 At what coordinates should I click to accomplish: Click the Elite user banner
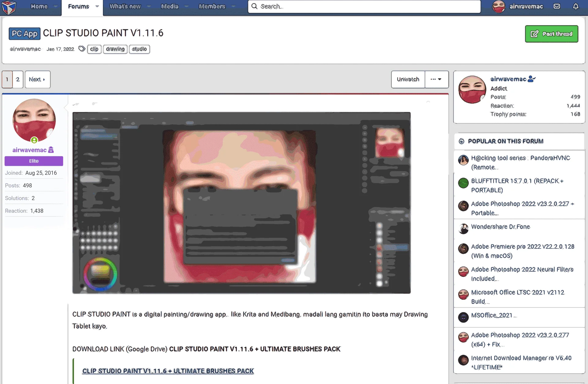pos(34,161)
